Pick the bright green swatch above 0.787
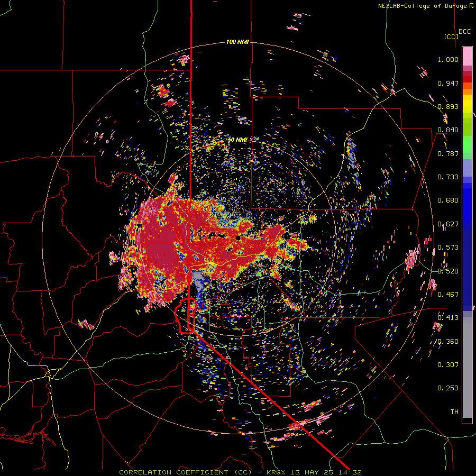The height and width of the screenshot is (476, 476). pos(467,144)
